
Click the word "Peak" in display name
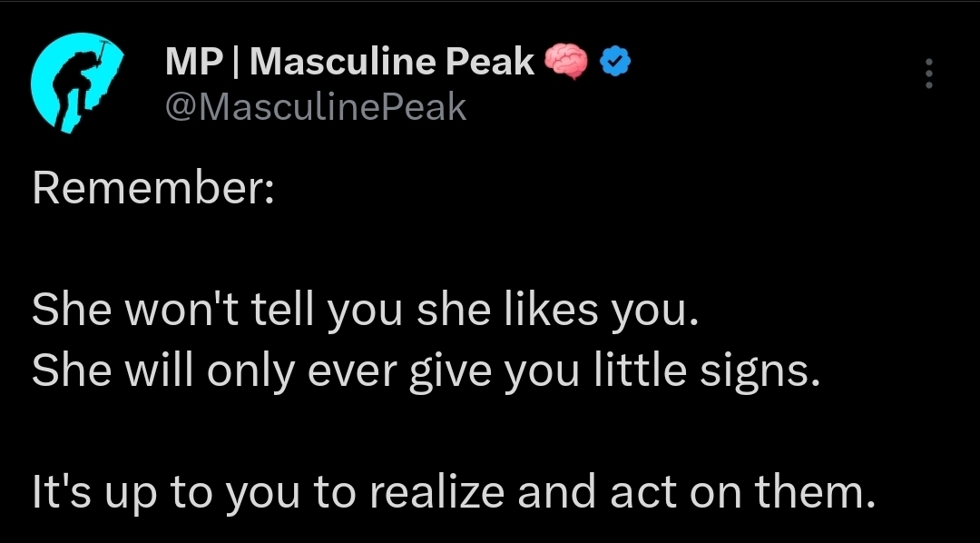point(490,62)
